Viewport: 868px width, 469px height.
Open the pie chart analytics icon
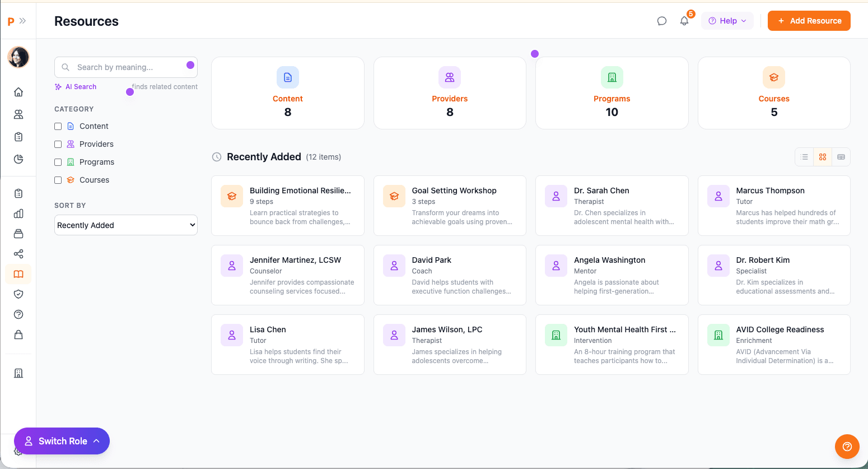coord(18,159)
